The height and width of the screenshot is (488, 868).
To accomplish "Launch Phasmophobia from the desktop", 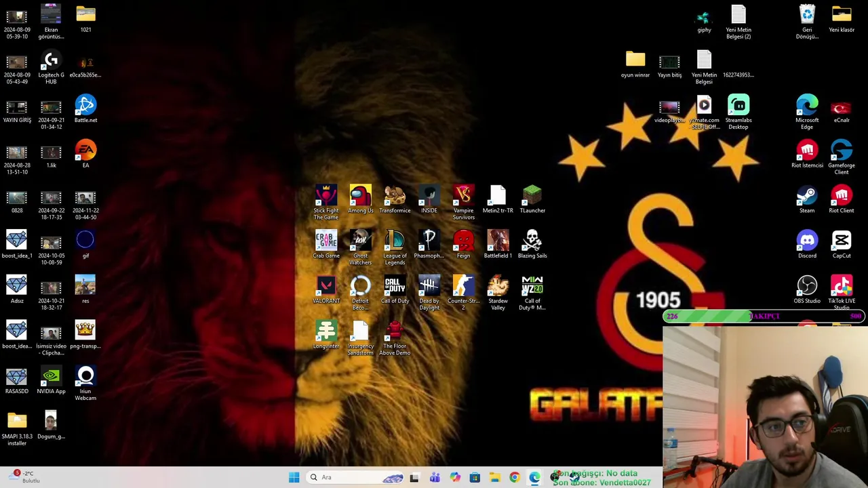I will [x=429, y=245].
